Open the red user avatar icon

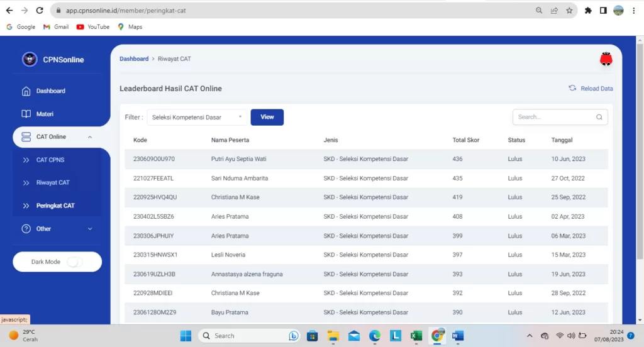606,59
